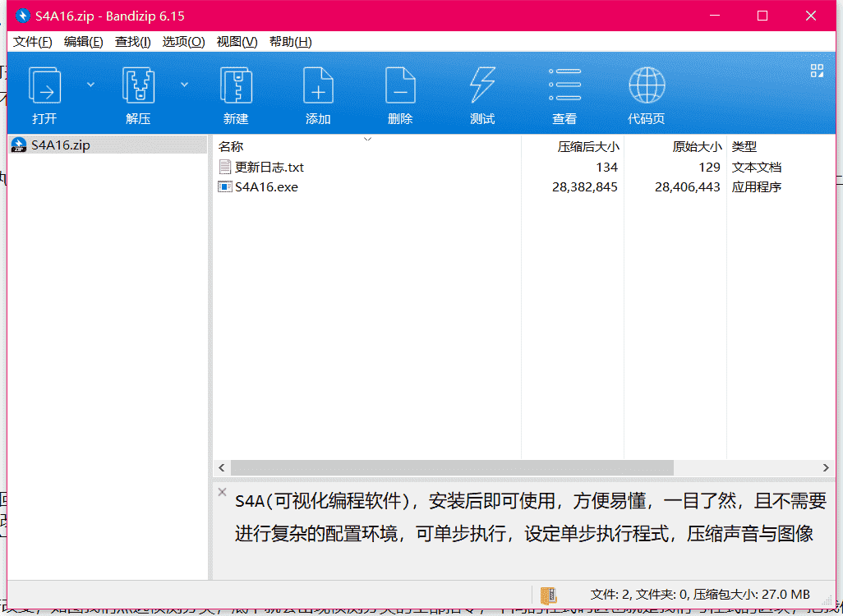Click the 更新日志.txt text file icon
Screen dimensions: 843x616
click(x=225, y=167)
